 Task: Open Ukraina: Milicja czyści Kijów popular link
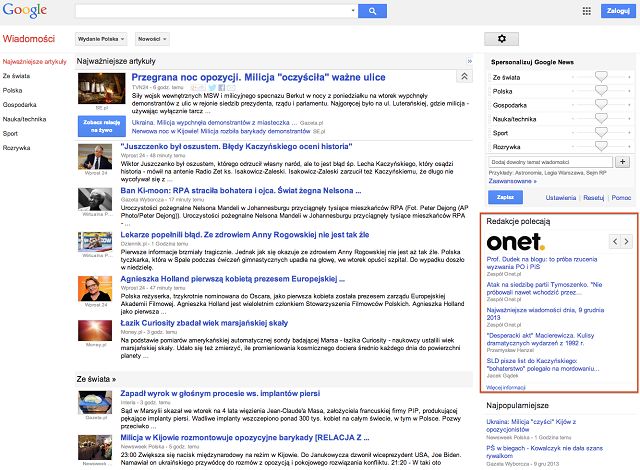[531, 425]
